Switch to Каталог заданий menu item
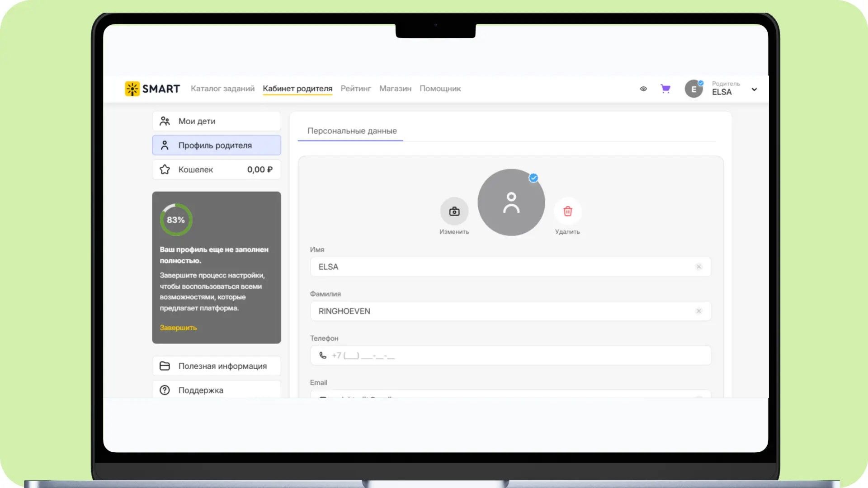This screenshot has width=868, height=488. (x=222, y=89)
